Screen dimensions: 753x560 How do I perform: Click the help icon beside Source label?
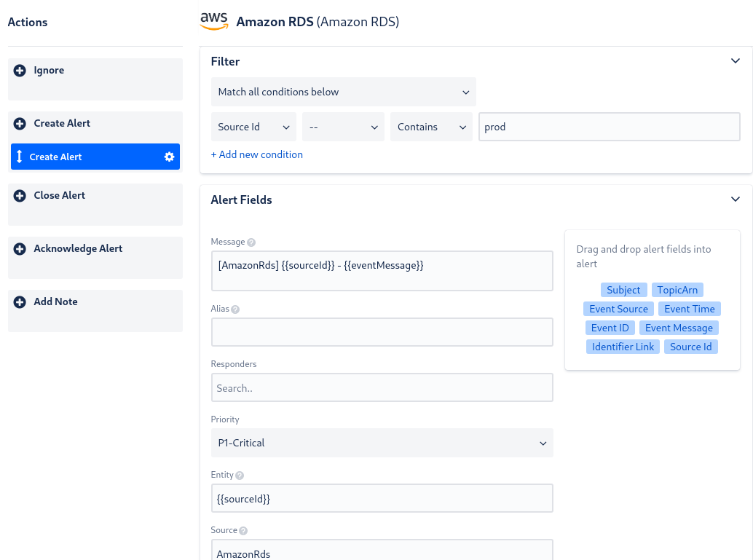click(243, 531)
